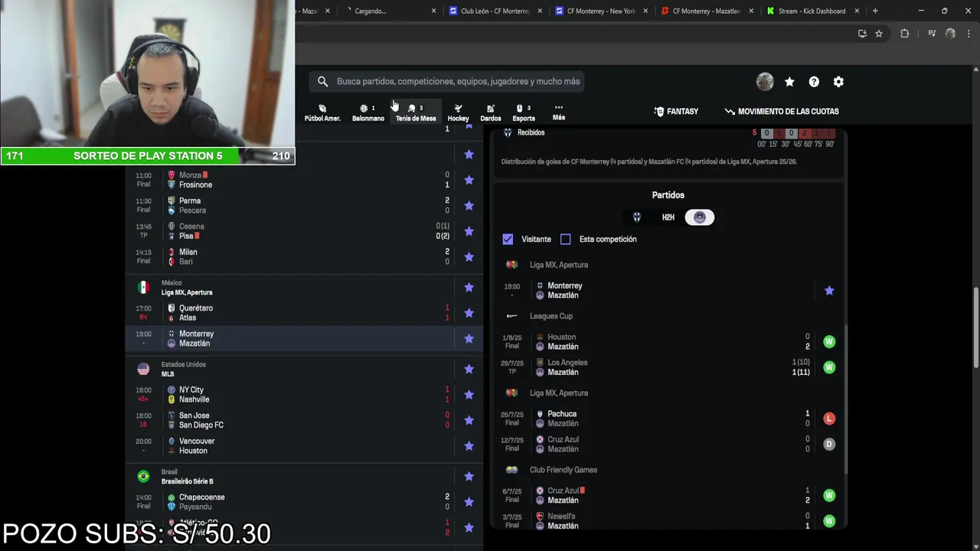This screenshot has height=551, width=980.
Task: Open the site settings gear
Action: click(838, 82)
